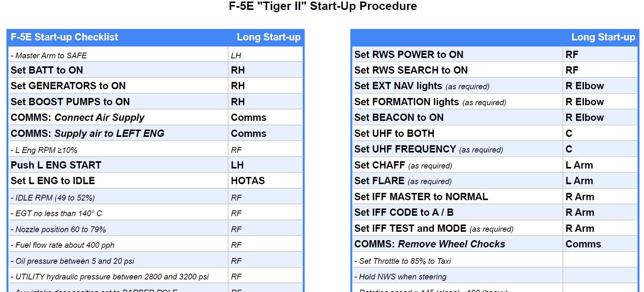Click the HOTAS location cell
The width and height of the screenshot is (644, 292).
pos(248,181)
